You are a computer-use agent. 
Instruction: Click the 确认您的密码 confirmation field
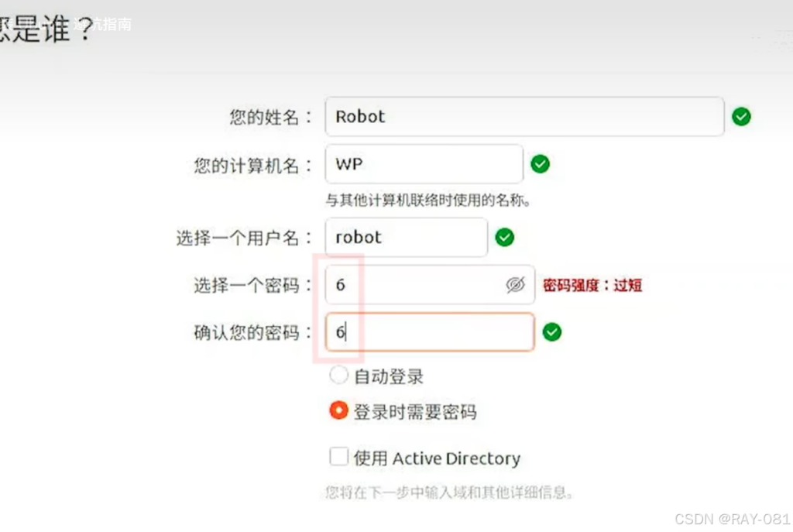(429, 332)
